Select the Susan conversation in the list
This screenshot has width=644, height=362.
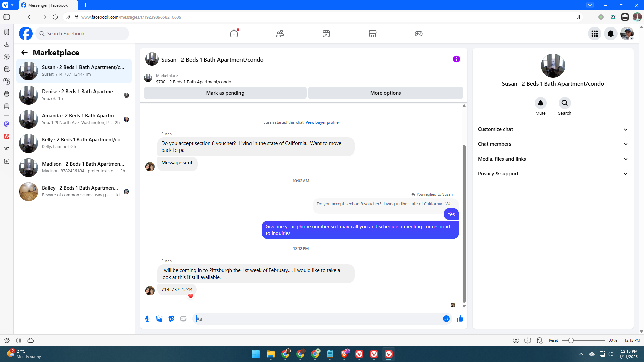[x=74, y=71]
